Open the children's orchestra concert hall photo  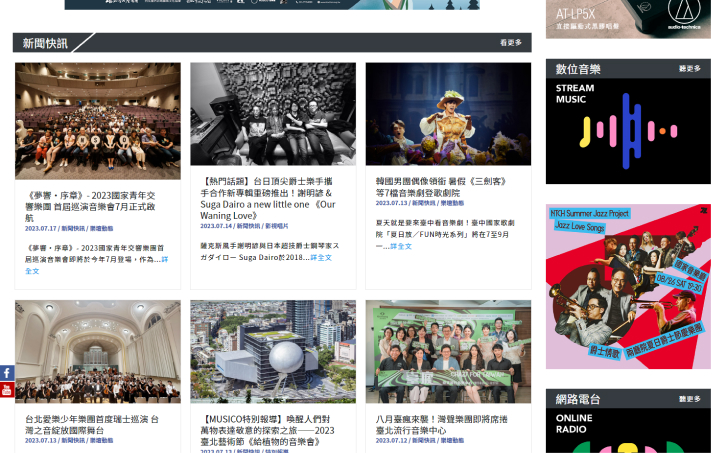coord(97,351)
